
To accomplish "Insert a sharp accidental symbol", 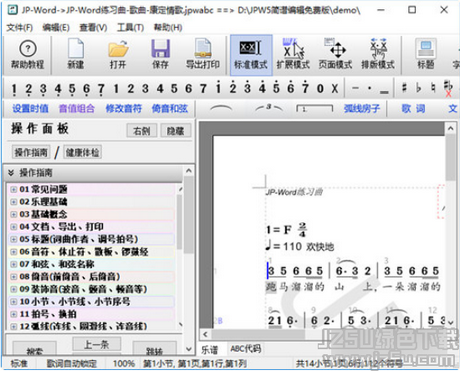I will pos(404,88).
